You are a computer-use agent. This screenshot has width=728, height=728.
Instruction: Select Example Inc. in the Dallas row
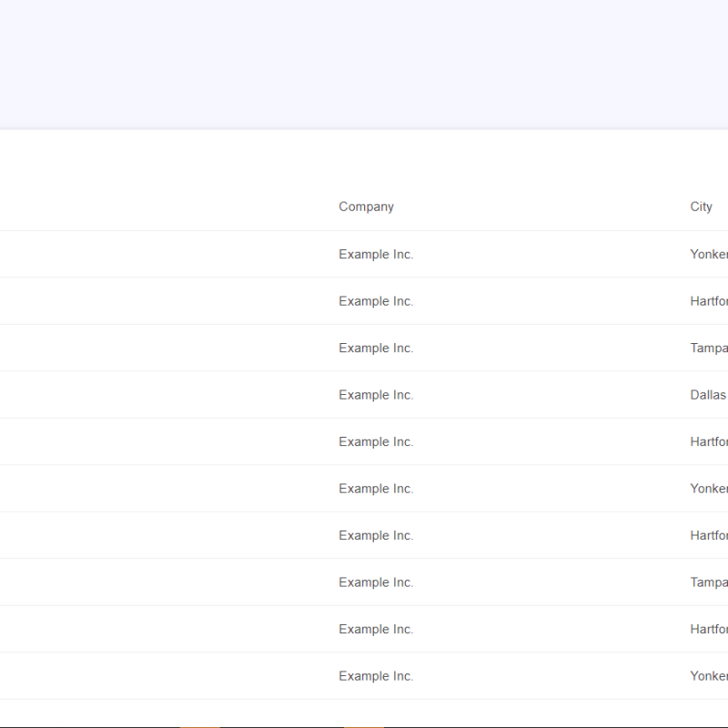coord(376,395)
